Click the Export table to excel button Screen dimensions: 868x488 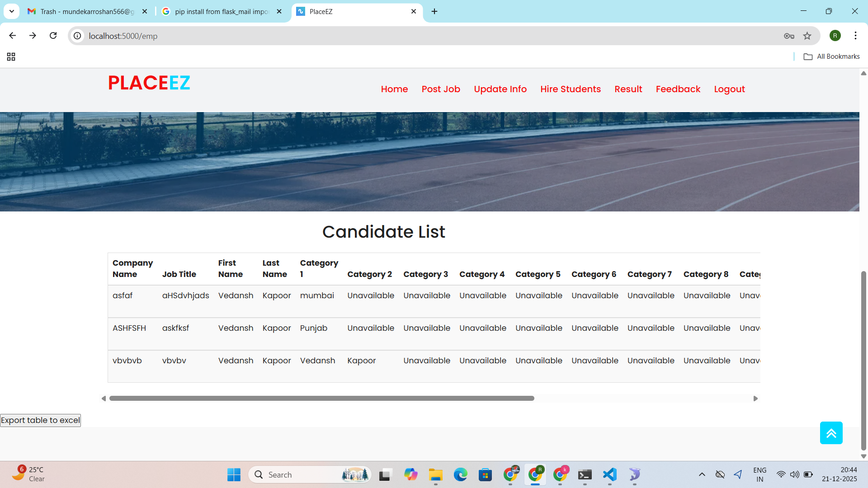click(40, 420)
